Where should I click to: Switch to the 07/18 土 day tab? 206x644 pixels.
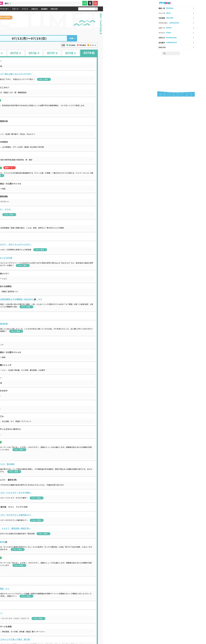click(x=70, y=53)
